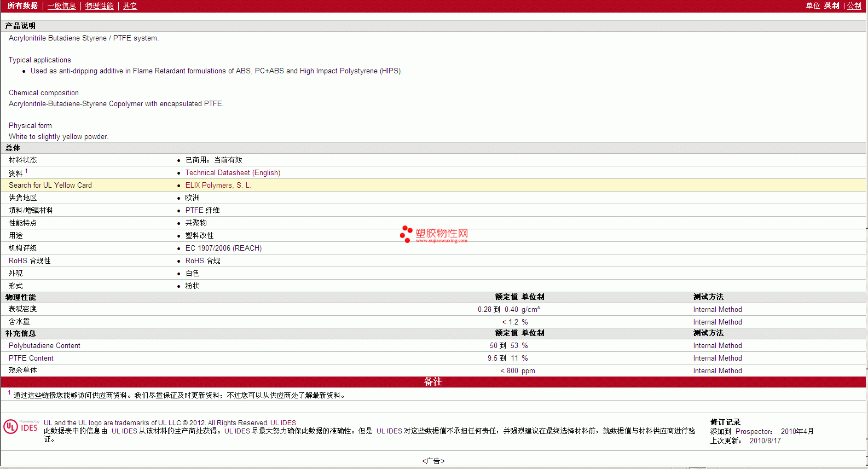Select the 9.5 到 11 % value
868x469 pixels.
(508, 358)
